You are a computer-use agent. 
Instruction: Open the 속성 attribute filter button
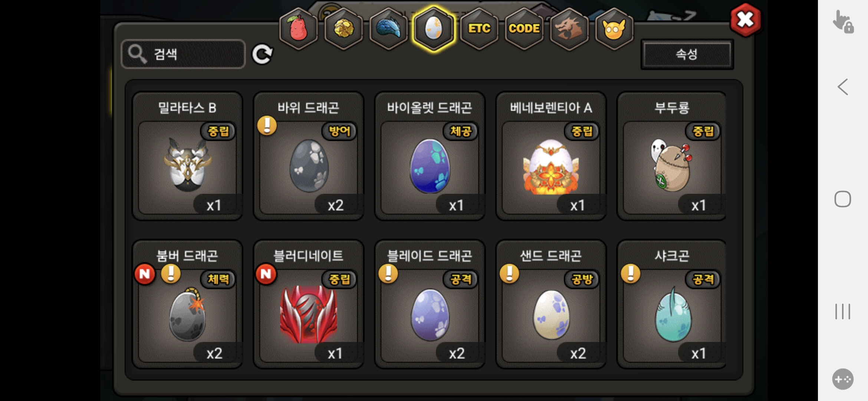(x=687, y=54)
